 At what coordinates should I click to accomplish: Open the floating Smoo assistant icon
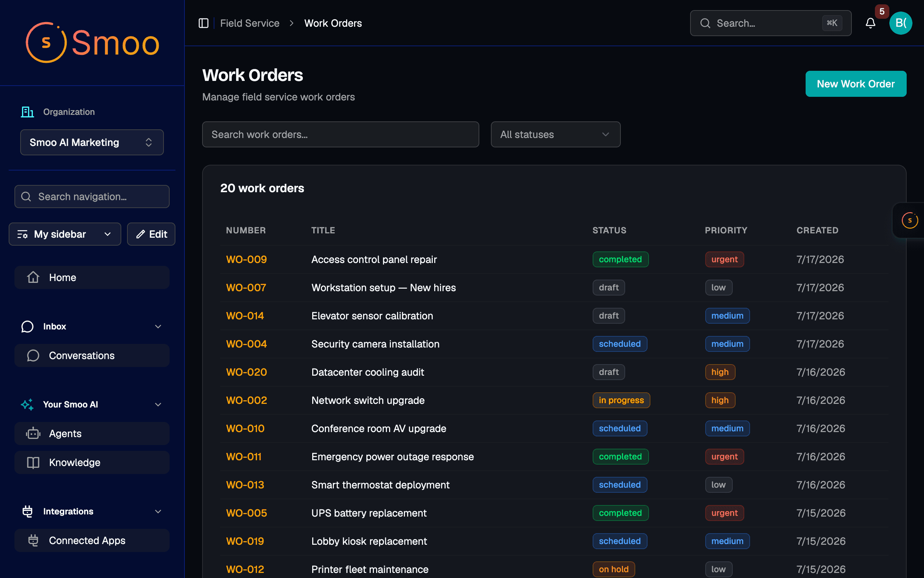[910, 220]
